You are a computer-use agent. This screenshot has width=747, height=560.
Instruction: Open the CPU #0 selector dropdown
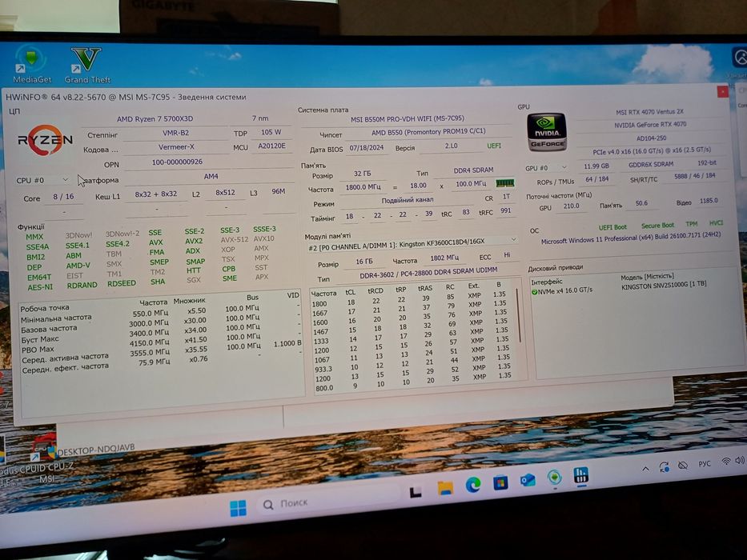(42, 180)
